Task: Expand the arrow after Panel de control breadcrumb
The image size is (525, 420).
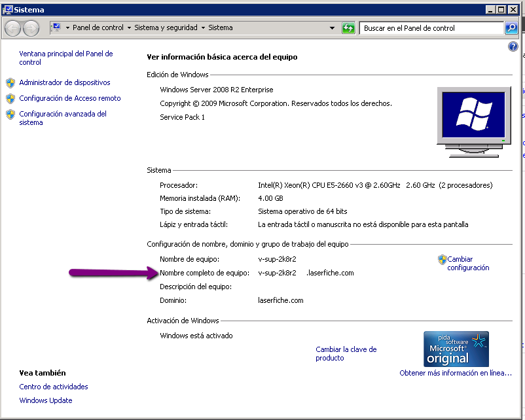Action: pos(129,27)
